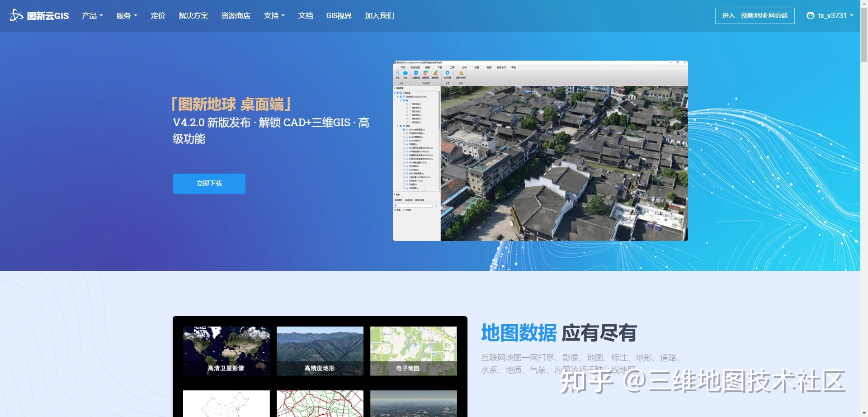Image resolution: width=868 pixels, height=417 pixels.
Task: Select the 高精度地形 thumbnail
Action: click(x=320, y=351)
